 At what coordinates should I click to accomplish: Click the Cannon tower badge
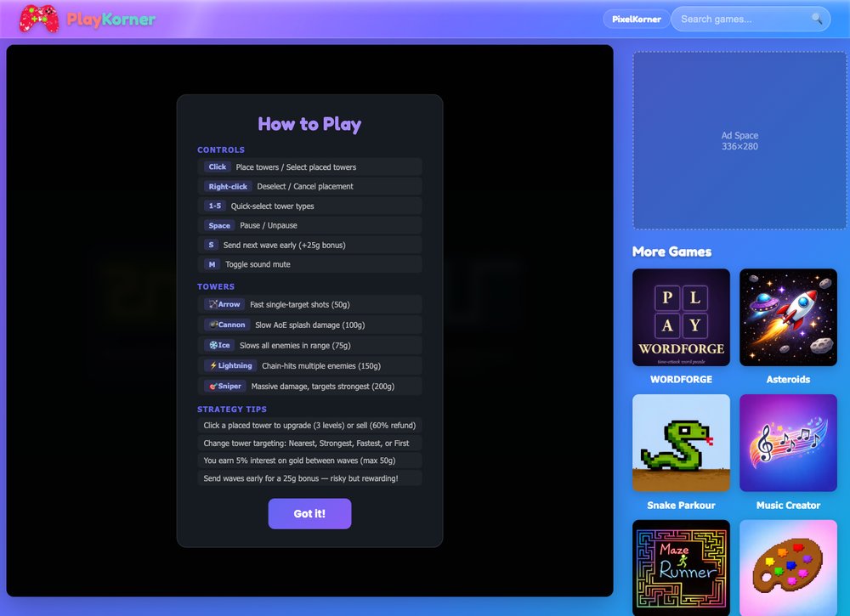point(227,325)
